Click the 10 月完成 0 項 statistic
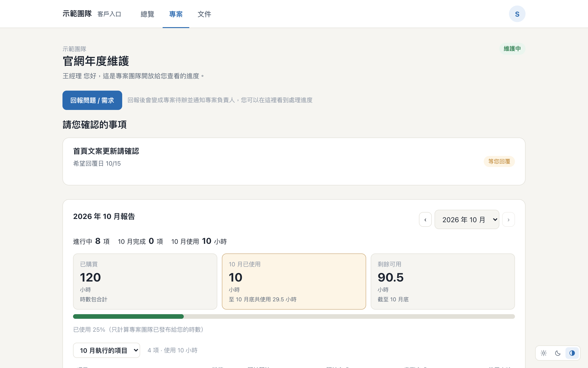This screenshot has height=368, width=588. pos(140,241)
